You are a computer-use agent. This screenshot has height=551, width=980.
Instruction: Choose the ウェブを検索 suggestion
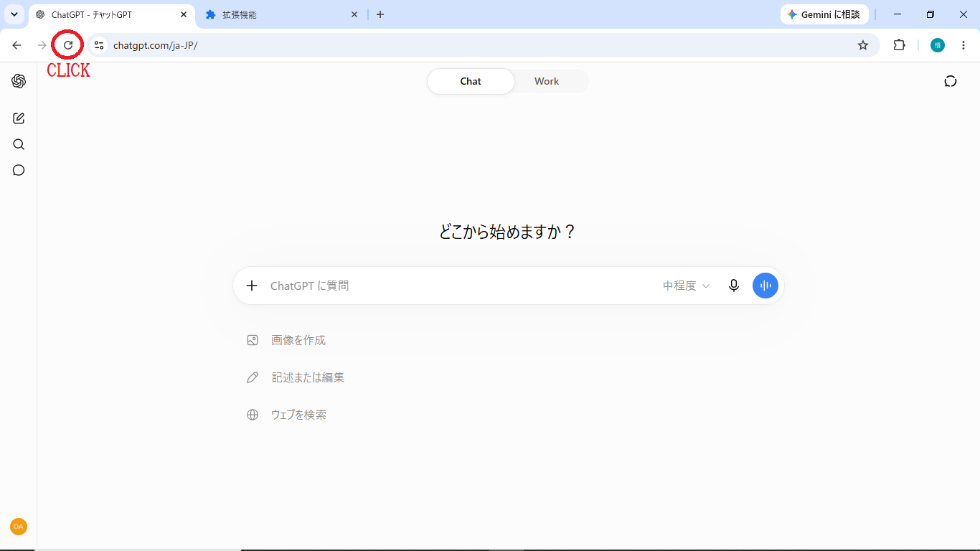[x=298, y=415]
